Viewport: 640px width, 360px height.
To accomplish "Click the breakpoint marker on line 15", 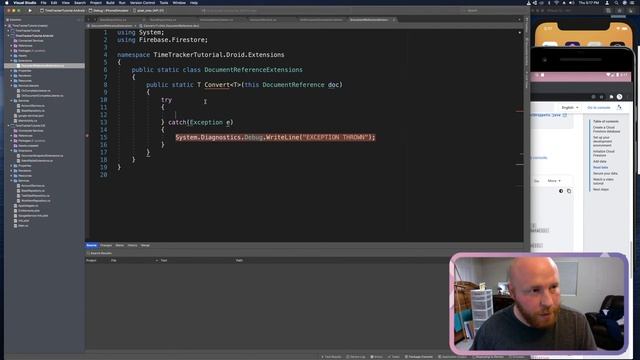I will [x=87, y=136].
